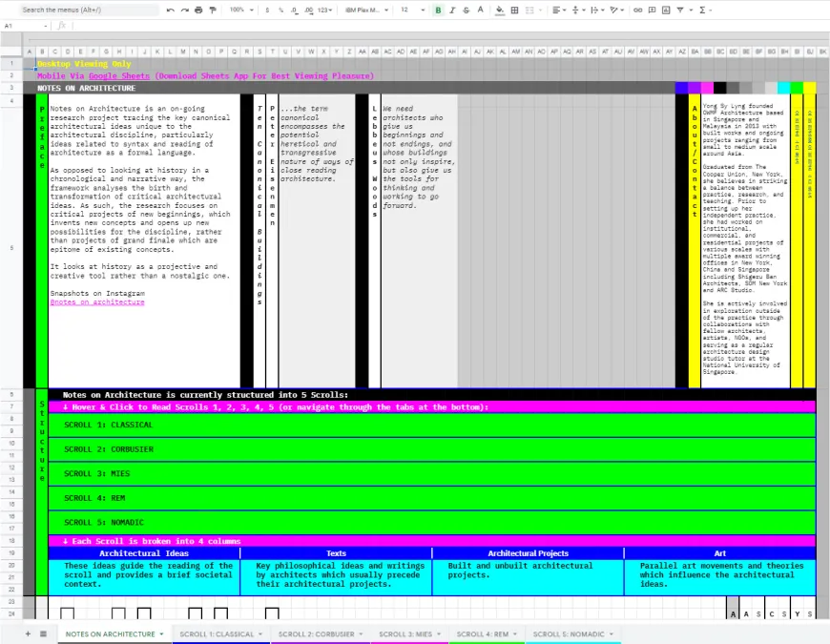
Task: Format selection as currency
Action: point(267,10)
